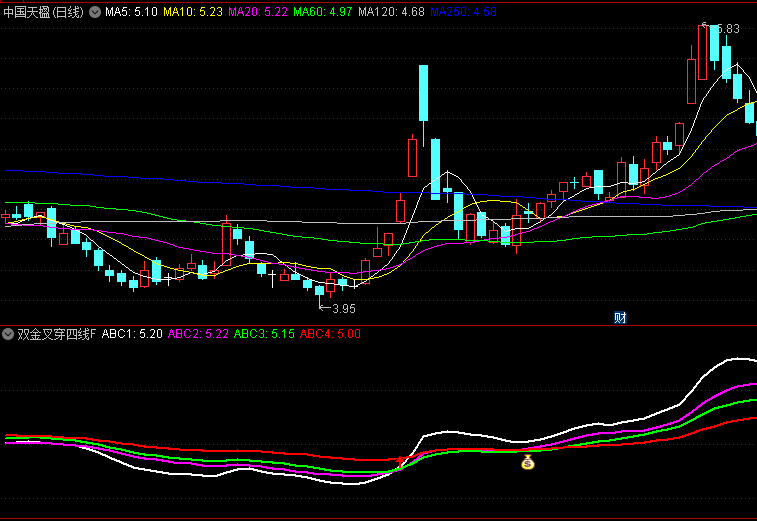
Task: Expand dropdown arrow beside 双金叉穿四线F indicator
Action: (8, 334)
